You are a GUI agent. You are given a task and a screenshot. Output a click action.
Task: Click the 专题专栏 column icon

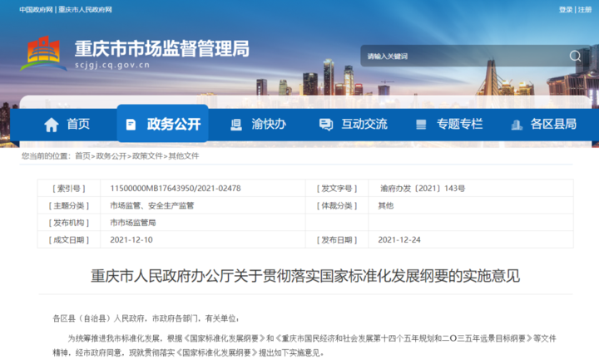pyautogui.click(x=422, y=124)
